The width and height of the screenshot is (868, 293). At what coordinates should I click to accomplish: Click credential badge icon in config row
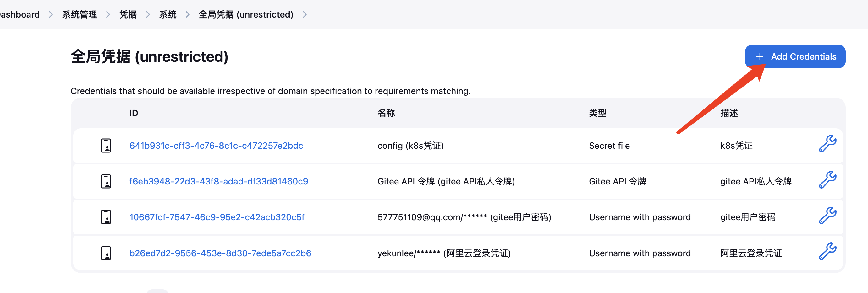coord(106,146)
